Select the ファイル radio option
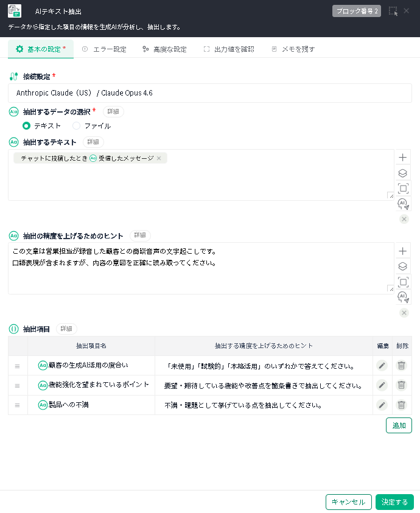This screenshot has height=513, width=420. coord(77,126)
